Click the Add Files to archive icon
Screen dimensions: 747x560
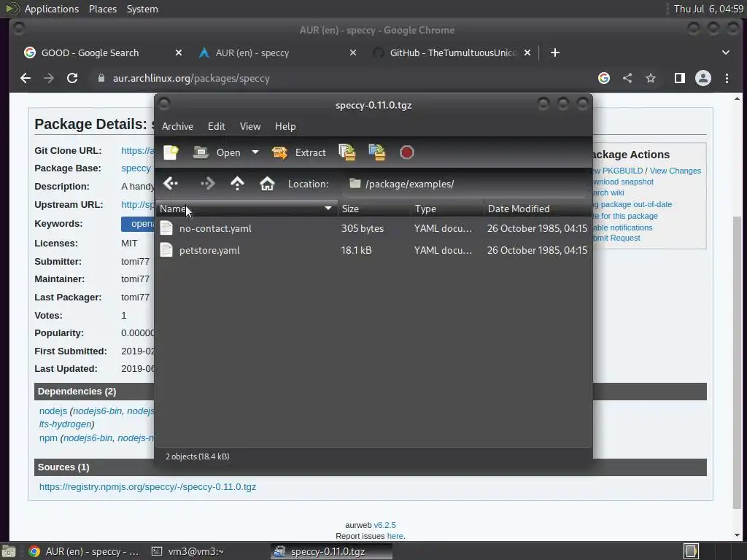tap(347, 152)
